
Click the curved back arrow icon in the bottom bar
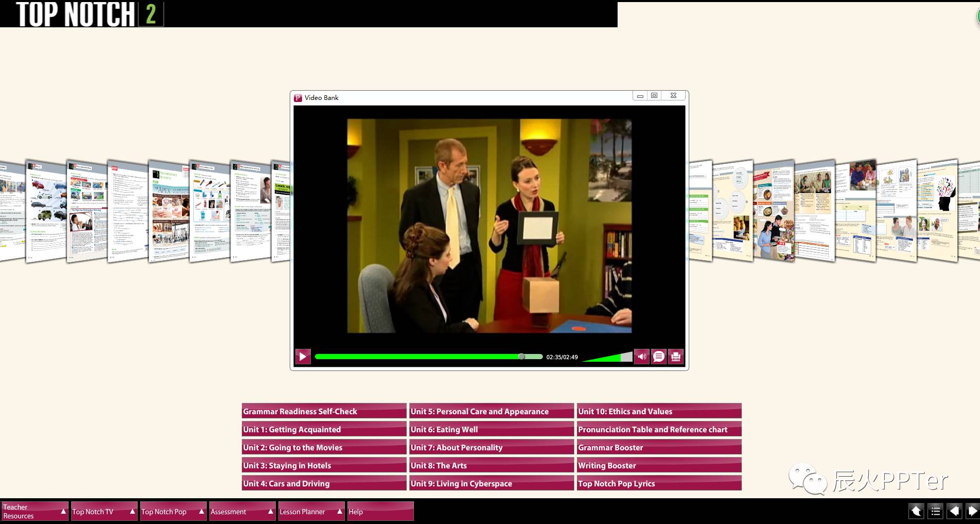(916, 511)
